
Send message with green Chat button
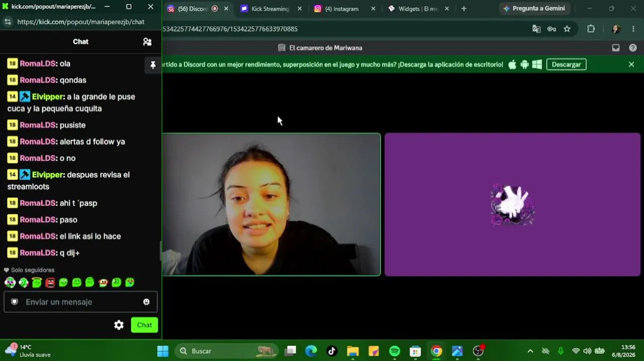[144, 325]
